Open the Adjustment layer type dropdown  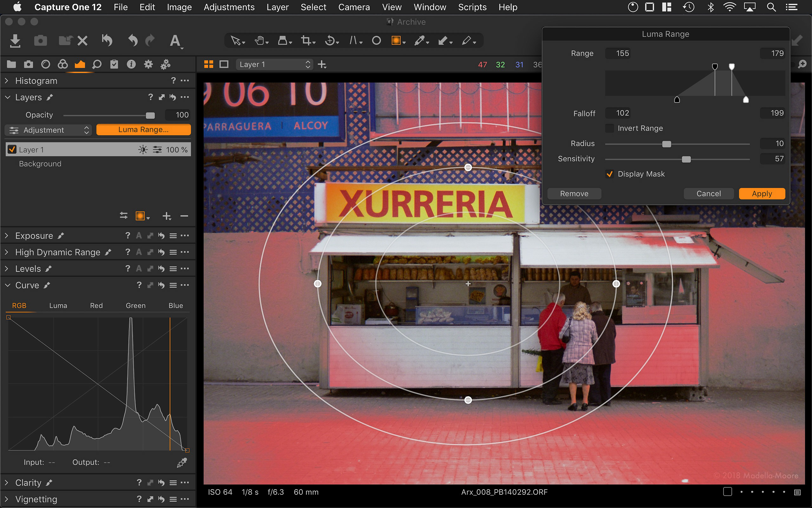coord(48,130)
